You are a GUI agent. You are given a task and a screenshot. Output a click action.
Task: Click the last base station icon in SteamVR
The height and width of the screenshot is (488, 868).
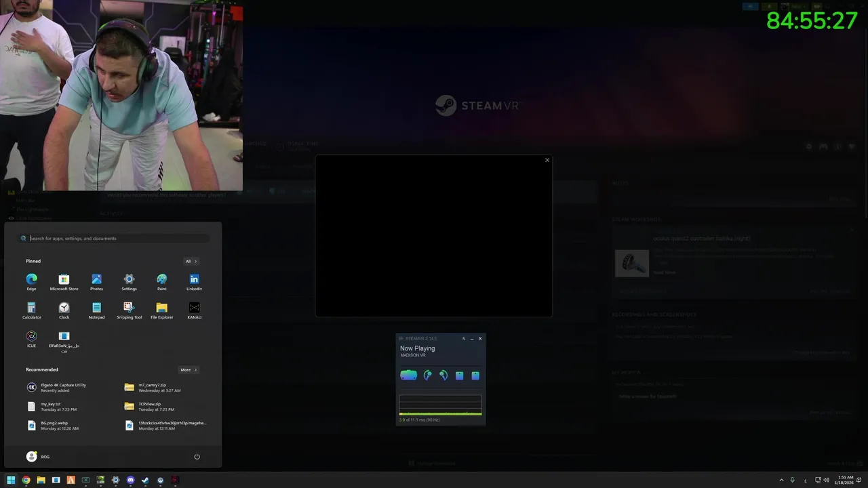coord(475,375)
